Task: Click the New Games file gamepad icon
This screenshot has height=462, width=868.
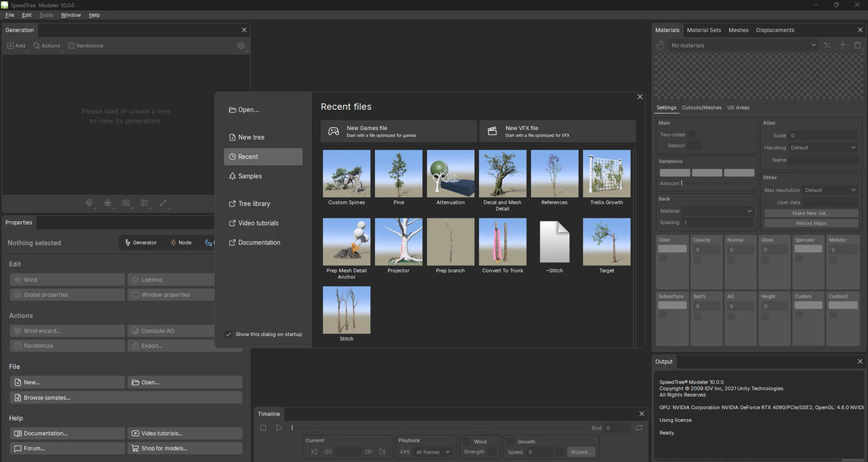Action: coord(334,131)
